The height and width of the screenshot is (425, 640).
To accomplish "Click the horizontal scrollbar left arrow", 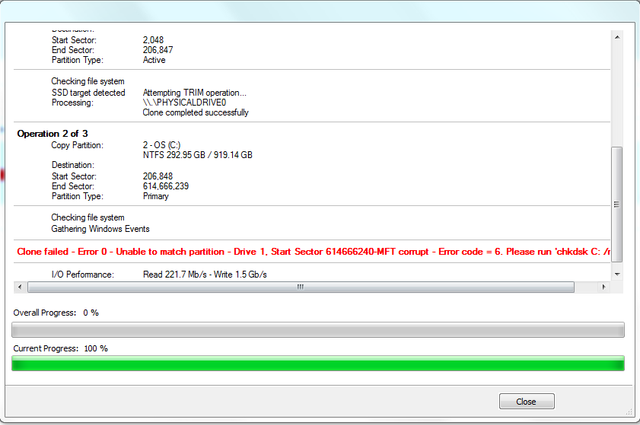I will (20, 287).
